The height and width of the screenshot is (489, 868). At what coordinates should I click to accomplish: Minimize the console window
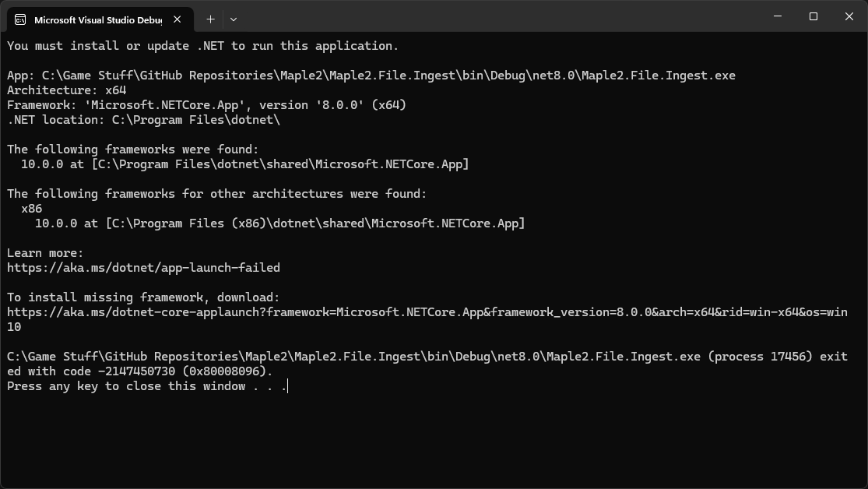(778, 16)
